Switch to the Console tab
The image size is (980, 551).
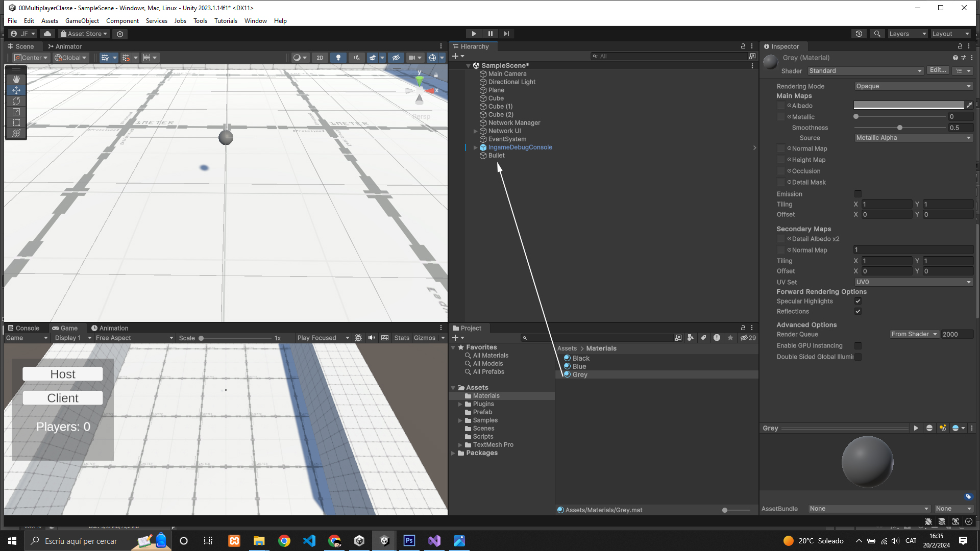click(x=24, y=328)
